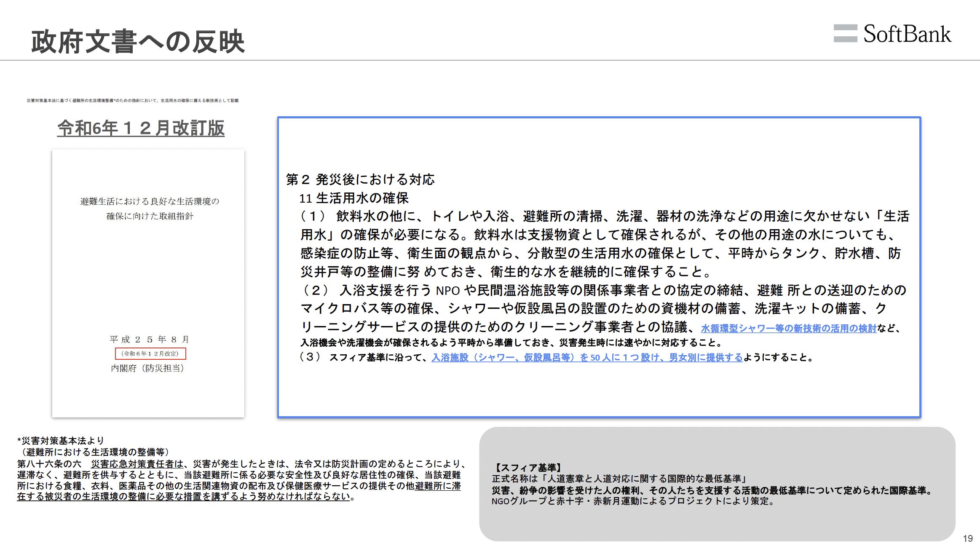Click the small caption above the revision heading
Viewport: 980px width, 551px height.
(x=132, y=101)
